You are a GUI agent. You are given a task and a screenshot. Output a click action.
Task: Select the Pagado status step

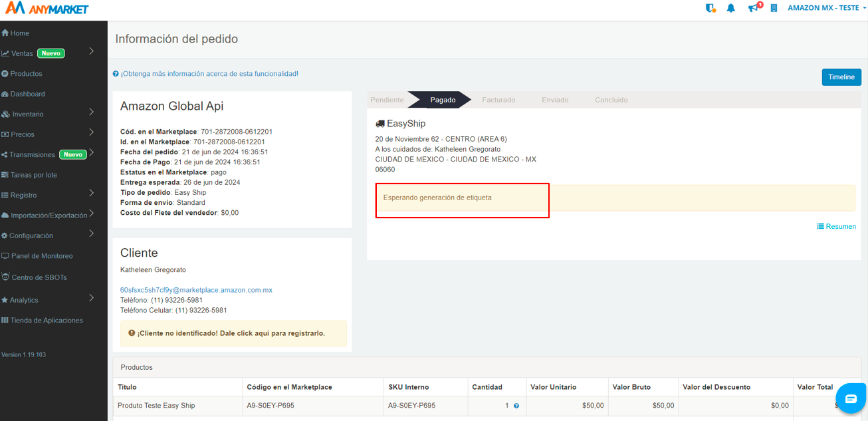443,100
